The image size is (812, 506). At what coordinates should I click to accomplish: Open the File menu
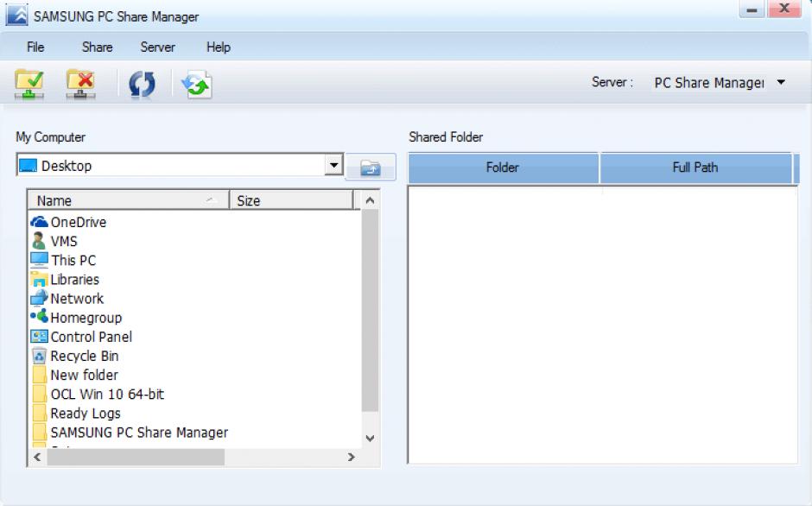[x=35, y=47]
